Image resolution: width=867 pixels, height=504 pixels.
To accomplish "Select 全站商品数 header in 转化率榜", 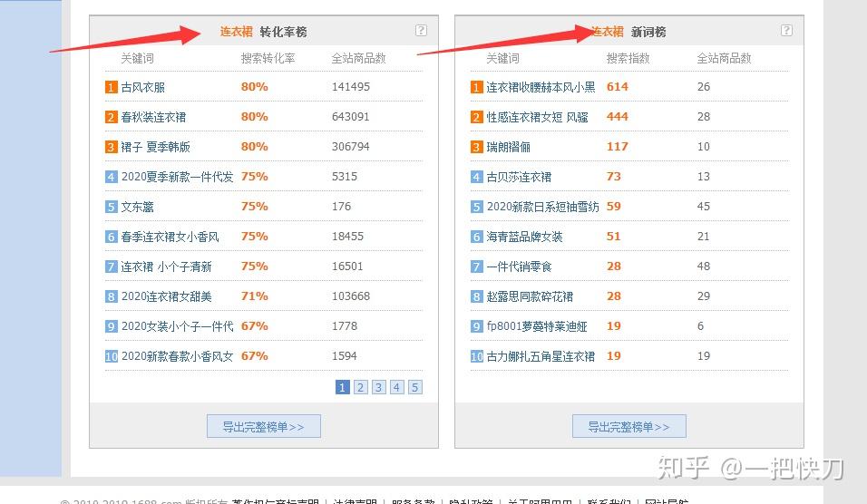I will click(x=359, y=58).
